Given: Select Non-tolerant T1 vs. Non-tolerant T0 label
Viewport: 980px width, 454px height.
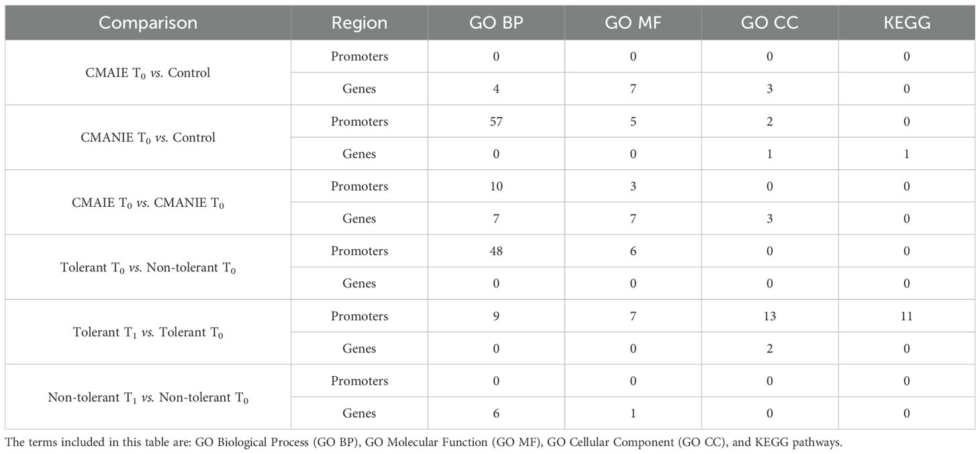Looking at the screenshot, I should 148,398.
